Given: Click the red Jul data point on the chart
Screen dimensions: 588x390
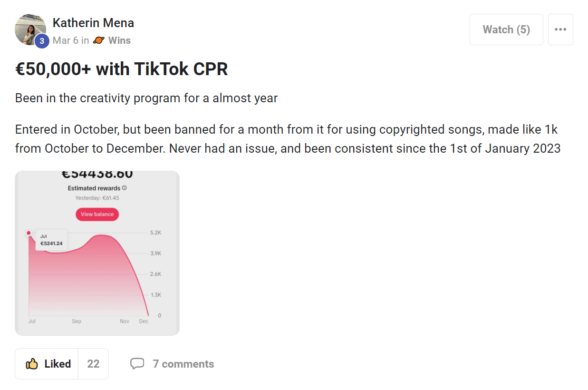Looking at the screenshot, I should (29, 233).
